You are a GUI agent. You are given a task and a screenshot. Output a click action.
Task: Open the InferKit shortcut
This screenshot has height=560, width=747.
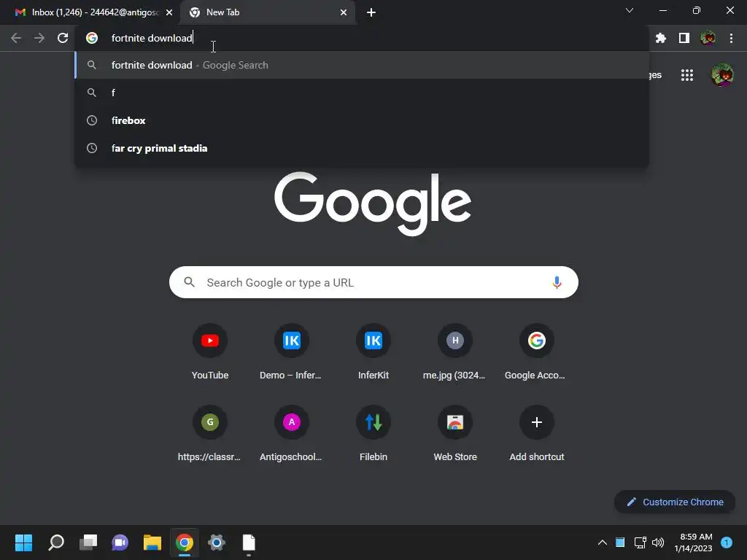point(373,351)
